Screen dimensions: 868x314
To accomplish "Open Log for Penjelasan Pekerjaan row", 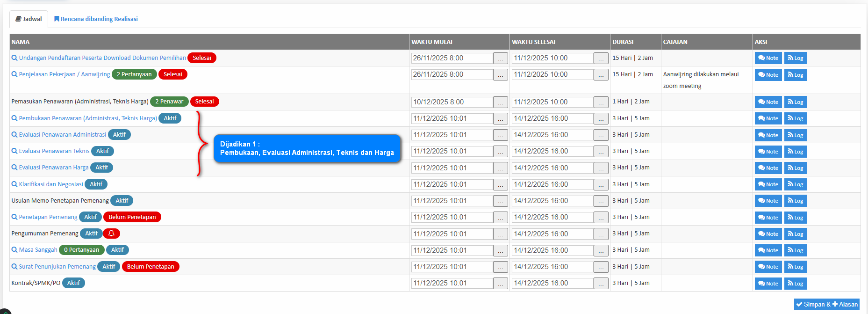I will point(795,75).
